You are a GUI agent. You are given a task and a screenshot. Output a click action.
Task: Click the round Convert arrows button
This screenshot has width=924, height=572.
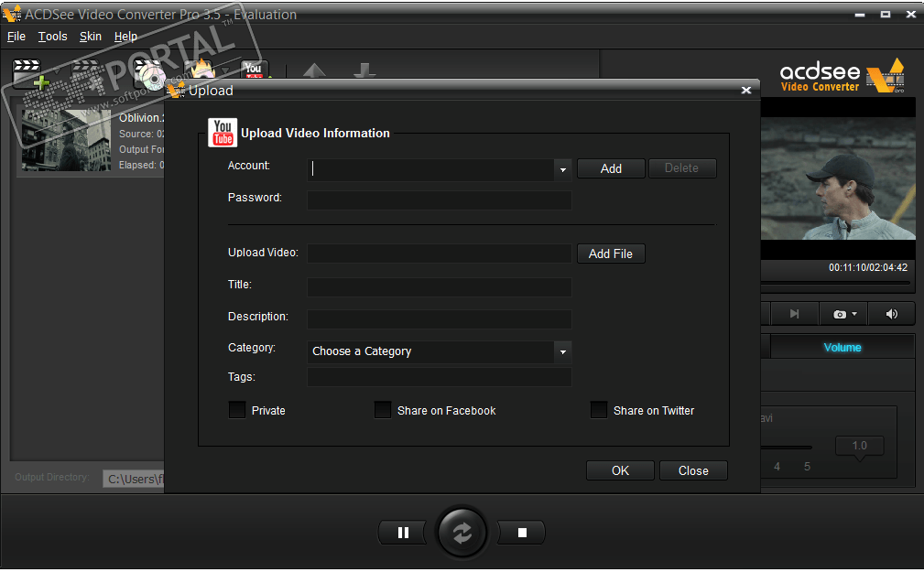pos(462,533)
